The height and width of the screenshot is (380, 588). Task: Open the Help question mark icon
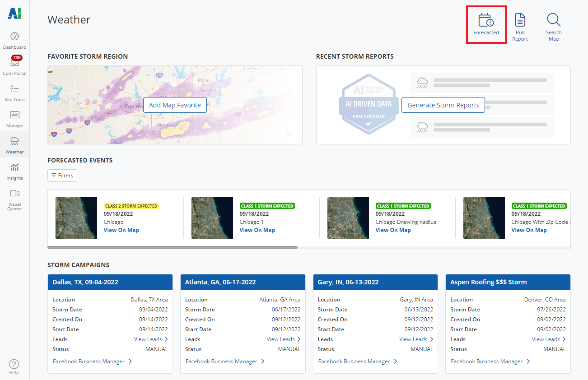pyautogui.click(x=14, y=364)
